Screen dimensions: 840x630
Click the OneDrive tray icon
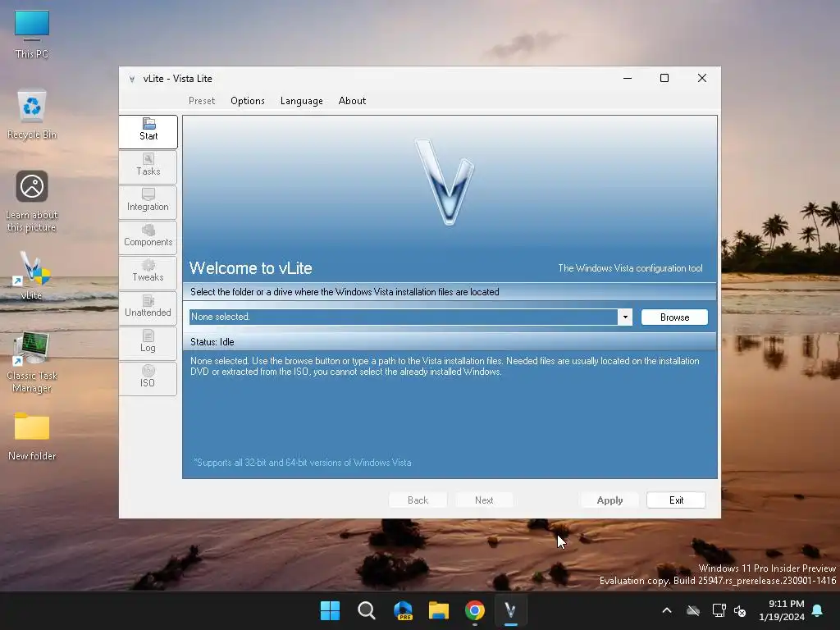(693, 610)
